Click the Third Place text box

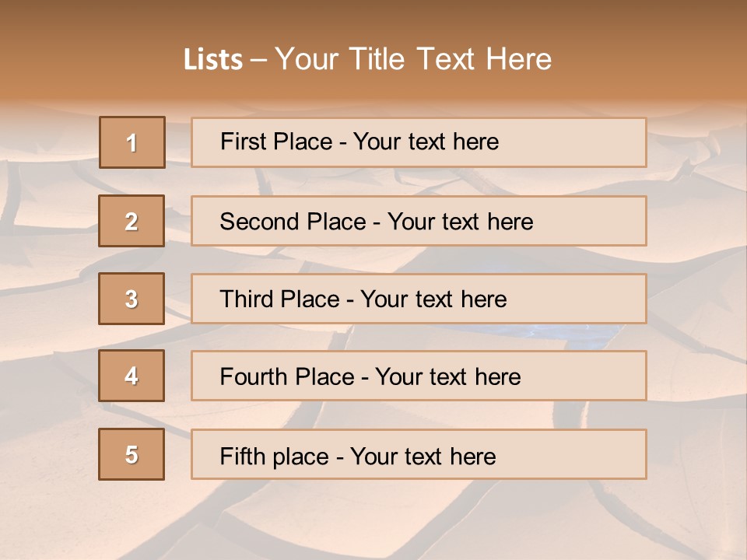tap(419, 299)
